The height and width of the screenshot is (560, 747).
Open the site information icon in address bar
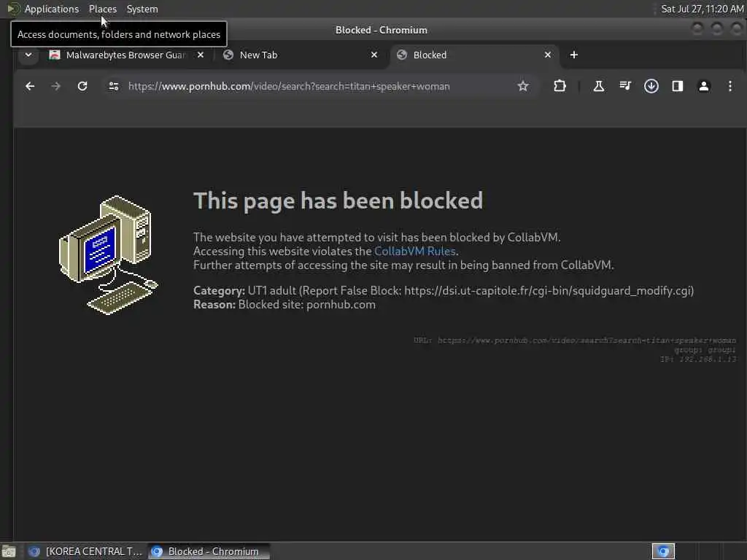click(x=113, y=86)
